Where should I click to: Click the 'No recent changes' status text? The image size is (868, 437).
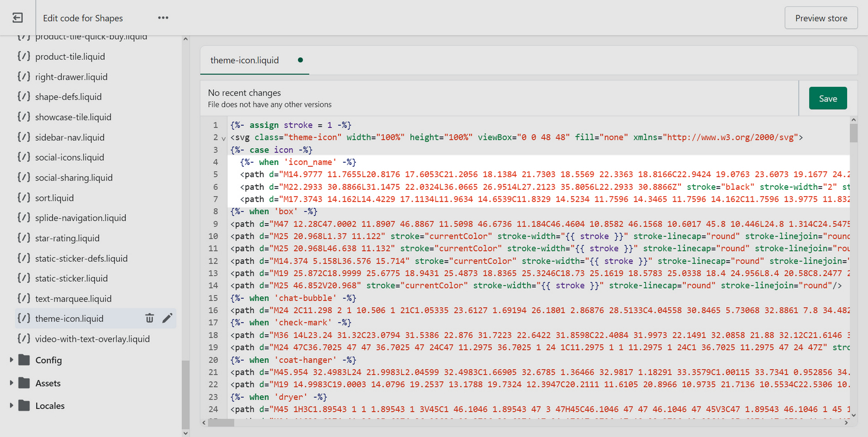coord(244,93)
